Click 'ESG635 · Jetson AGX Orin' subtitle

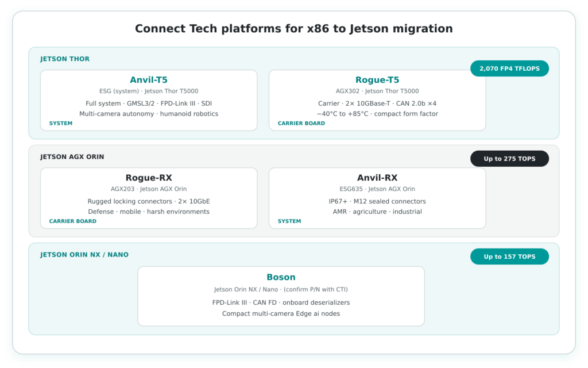click(x=377, y=189)
